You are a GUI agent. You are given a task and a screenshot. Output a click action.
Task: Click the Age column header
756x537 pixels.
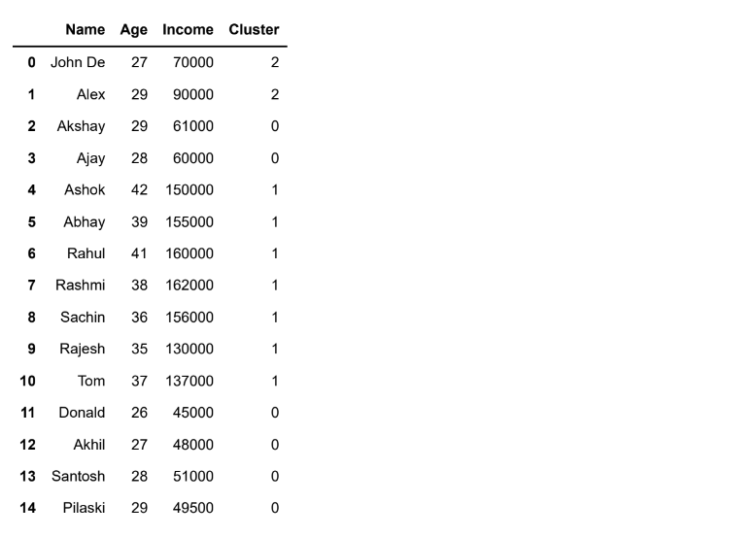(x=134, y=30)
